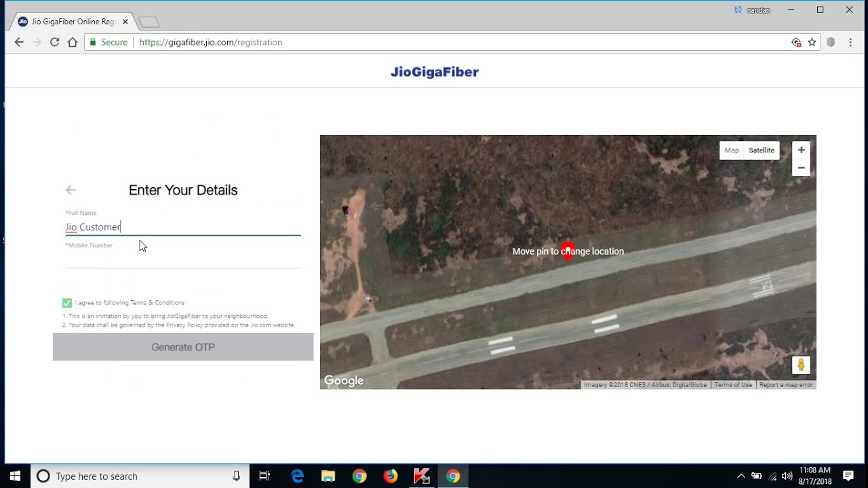Zoom in on the map
The height and width of the screenshot is (488, 868).
tap(801, 150)
